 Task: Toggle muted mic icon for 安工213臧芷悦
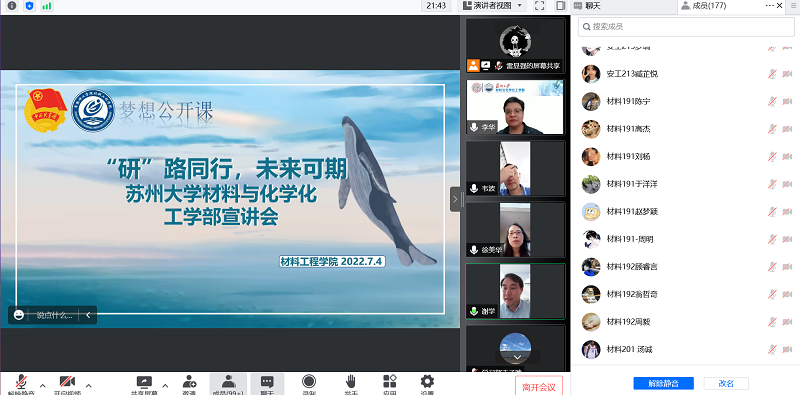(x=772, y=74)
